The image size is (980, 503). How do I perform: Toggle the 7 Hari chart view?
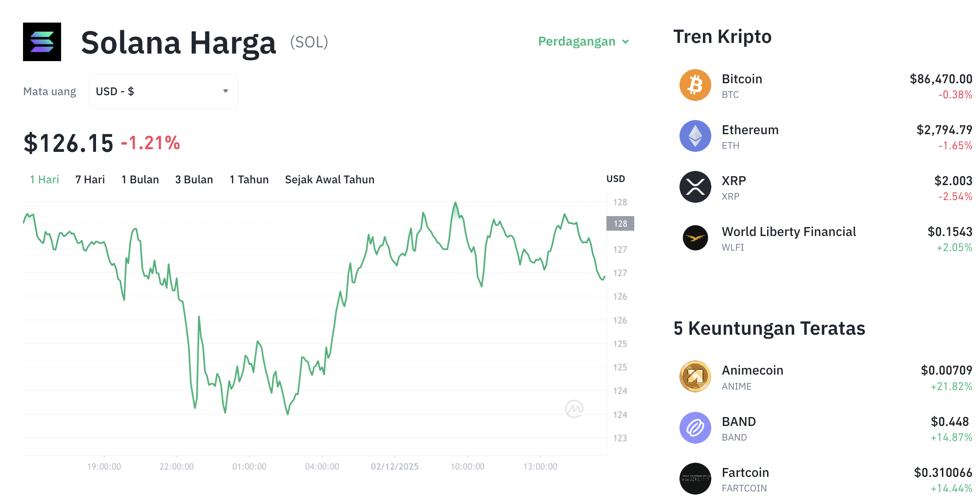[89, 179]
